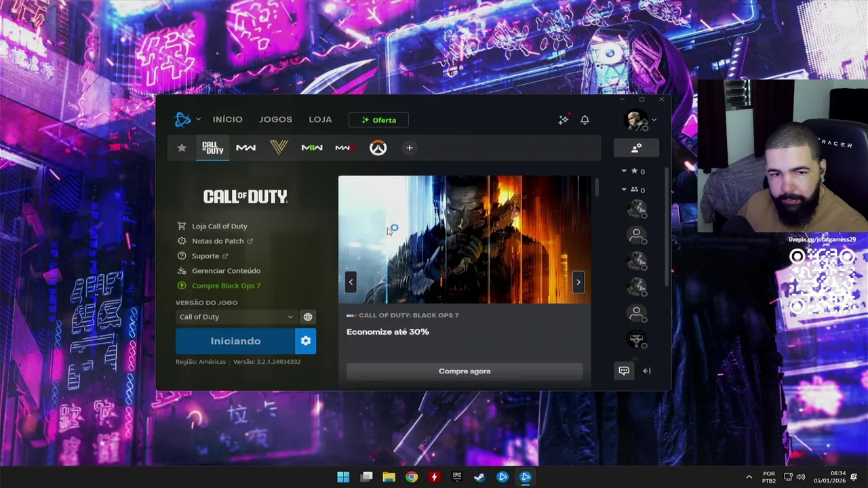Open the add friend button
Viewport: 868px width, 488px height.
pyautogui.click(x=636, y=148)
